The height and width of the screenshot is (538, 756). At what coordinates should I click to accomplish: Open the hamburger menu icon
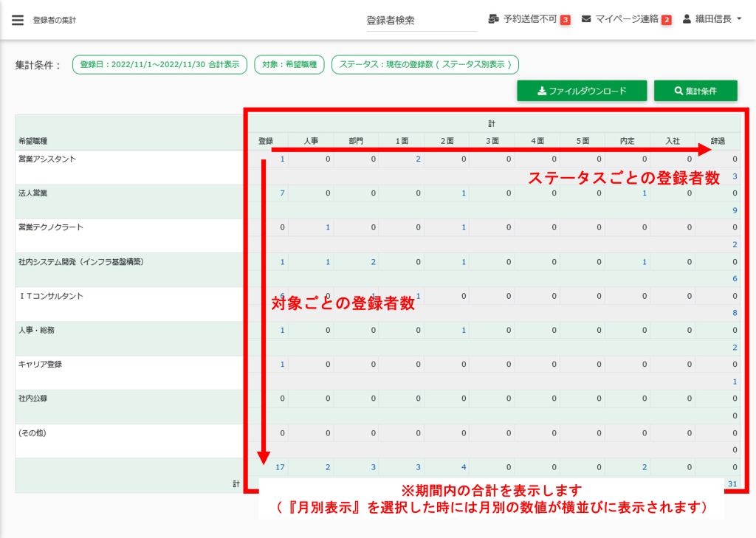pyautogui.click(x=18, y=20)
